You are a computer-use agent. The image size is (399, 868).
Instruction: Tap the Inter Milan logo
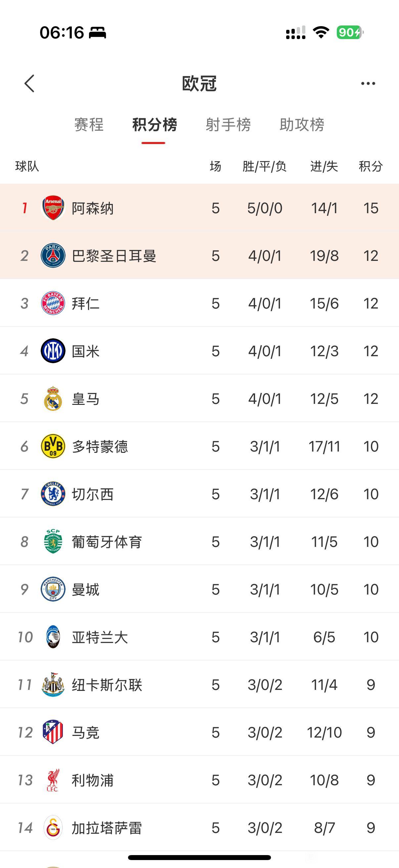(x=53, y=351)
